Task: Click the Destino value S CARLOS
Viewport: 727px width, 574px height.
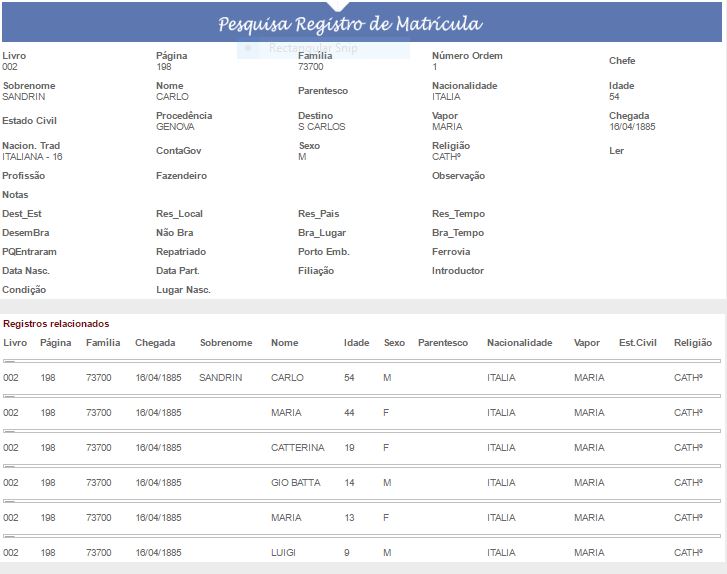Action: [321, 127]
